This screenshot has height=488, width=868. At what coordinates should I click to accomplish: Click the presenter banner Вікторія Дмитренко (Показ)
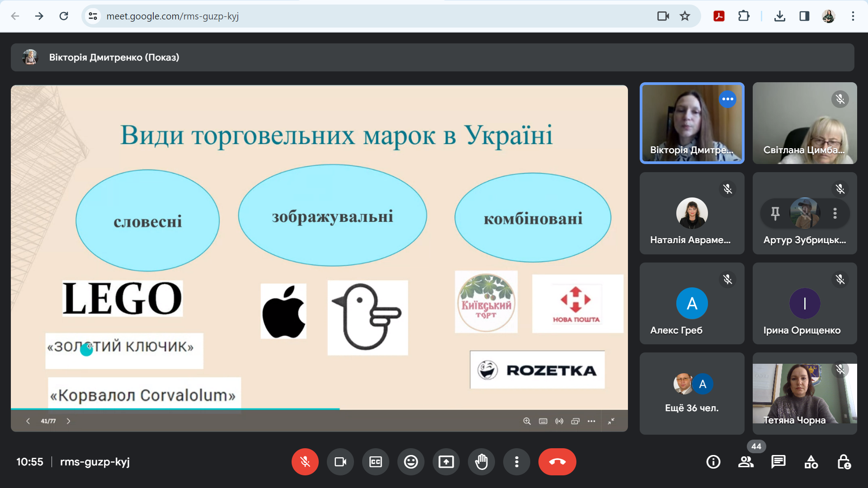[x=432, y=57]
